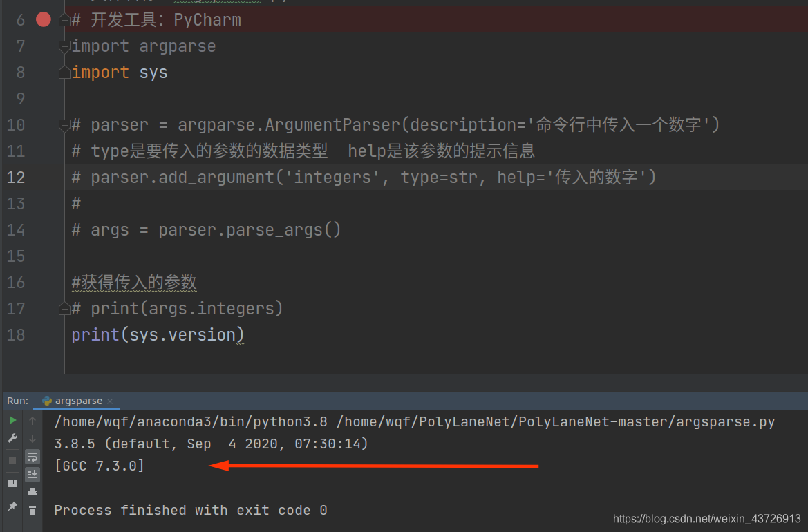Screen dimensions: 808x532
Task: Remove the breakpoint on line 6
Action: click(x=44, y=19)
